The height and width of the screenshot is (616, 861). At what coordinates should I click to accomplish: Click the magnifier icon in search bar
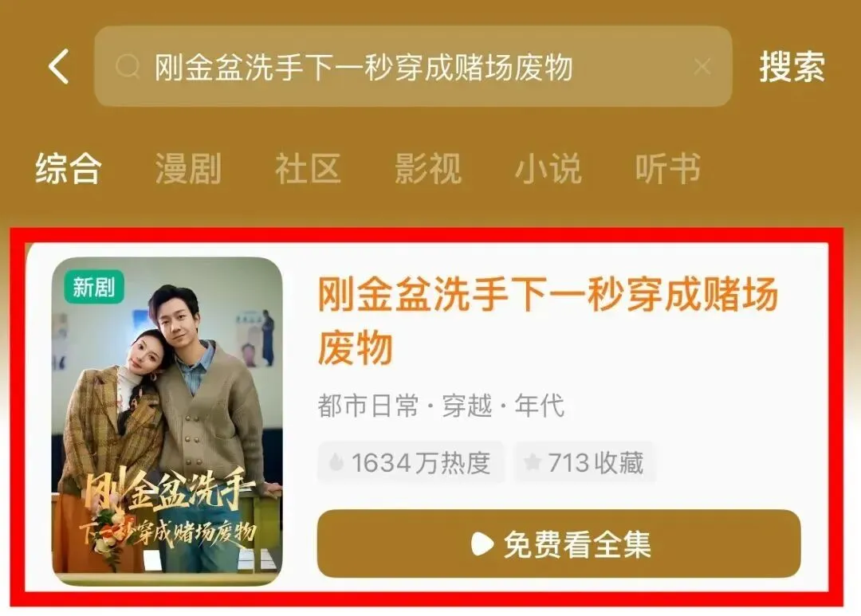[x=128, y=67]
